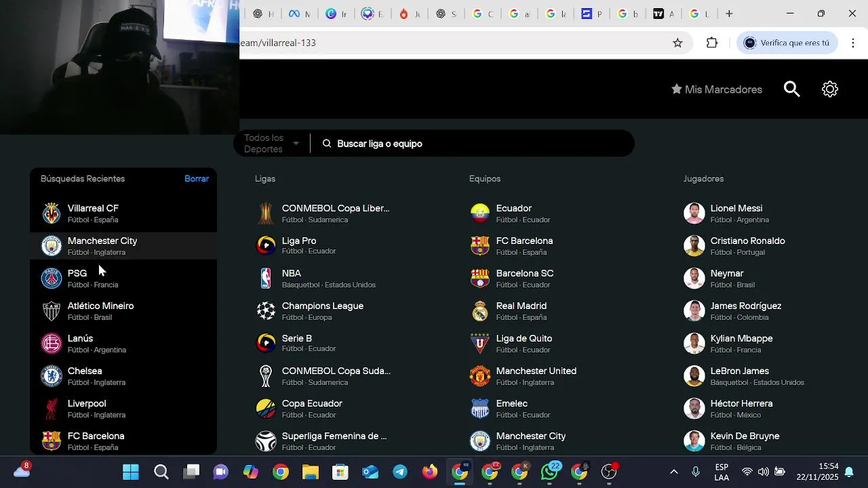The image size is (868, 488).
Task: Show hidden system tray icons
Action: (673, 472)
